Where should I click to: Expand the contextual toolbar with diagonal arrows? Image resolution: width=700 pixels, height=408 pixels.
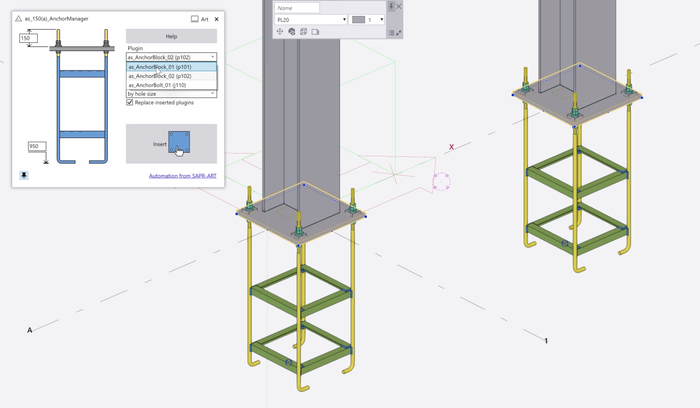pyautogui.click(x=398, y=32)
